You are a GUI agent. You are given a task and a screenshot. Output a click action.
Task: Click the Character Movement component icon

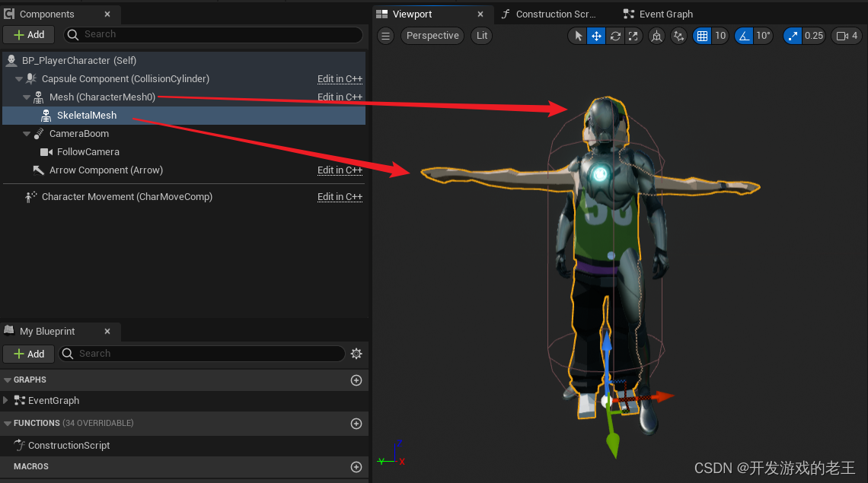tap(31, 197)
